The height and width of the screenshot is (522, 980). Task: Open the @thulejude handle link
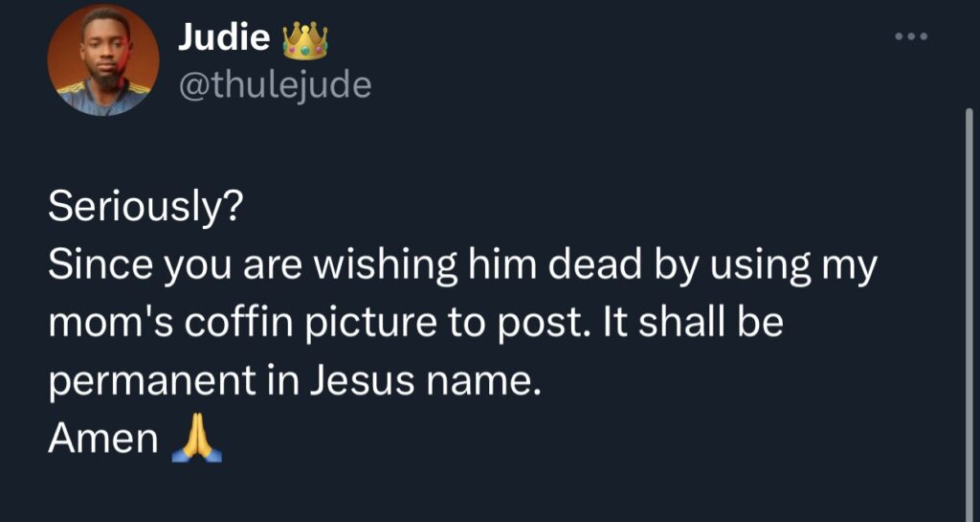tap(275, 85)
